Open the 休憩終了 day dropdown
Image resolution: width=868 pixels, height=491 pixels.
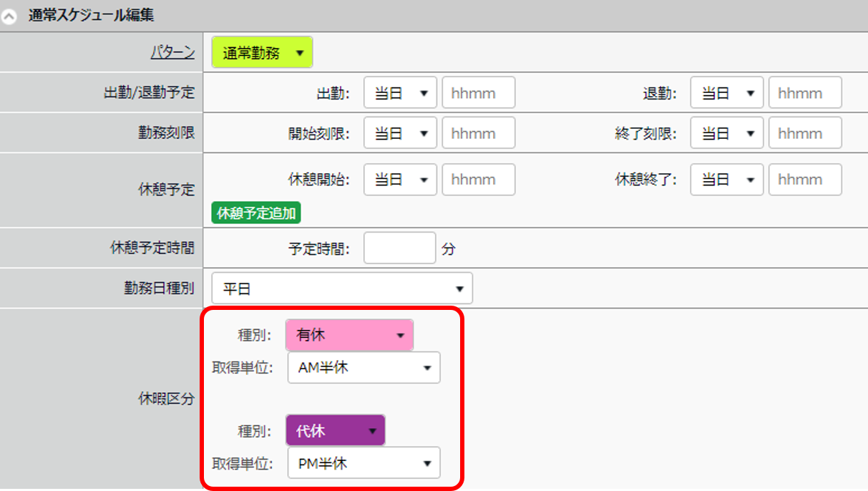coord(727,180)
